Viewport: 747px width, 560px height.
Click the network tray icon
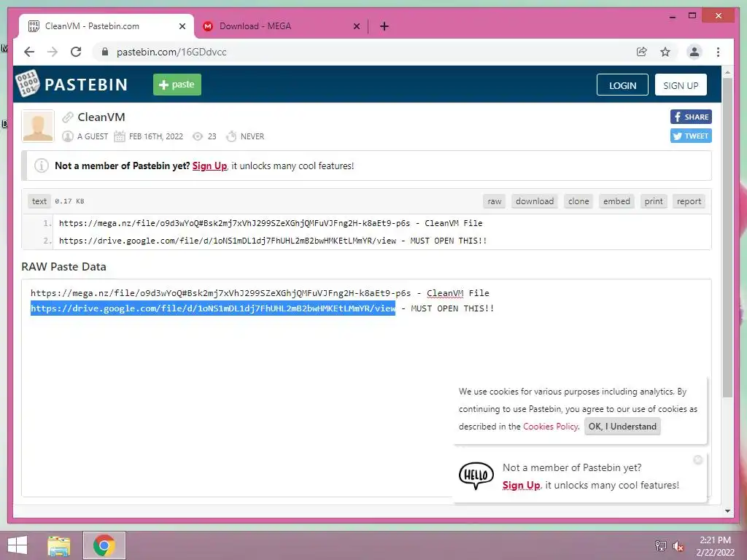tap(661, 546)
